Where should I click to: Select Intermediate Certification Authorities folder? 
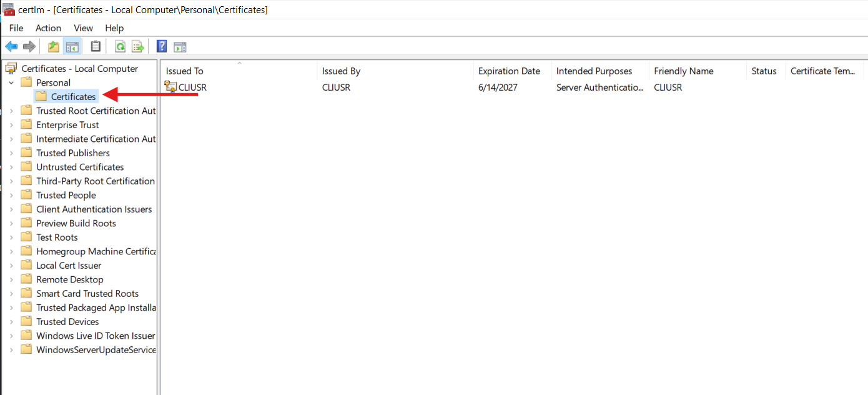[x=96, y=139]
